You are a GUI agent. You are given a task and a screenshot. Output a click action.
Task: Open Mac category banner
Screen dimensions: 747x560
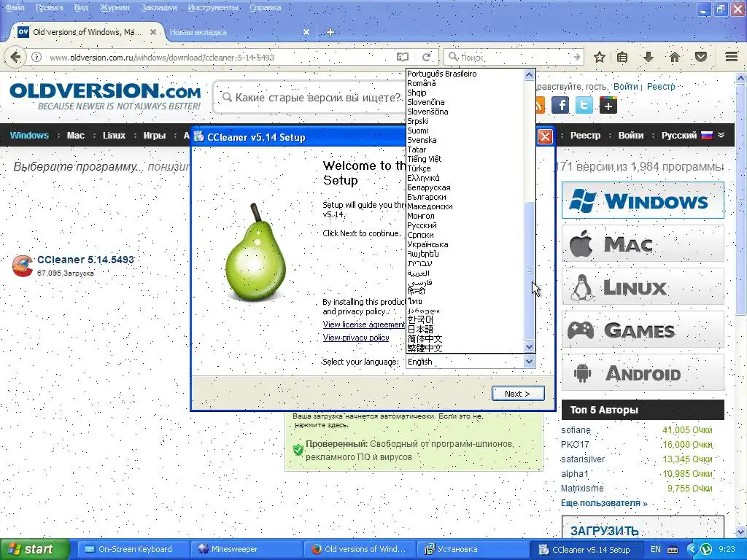pos(643,244)
